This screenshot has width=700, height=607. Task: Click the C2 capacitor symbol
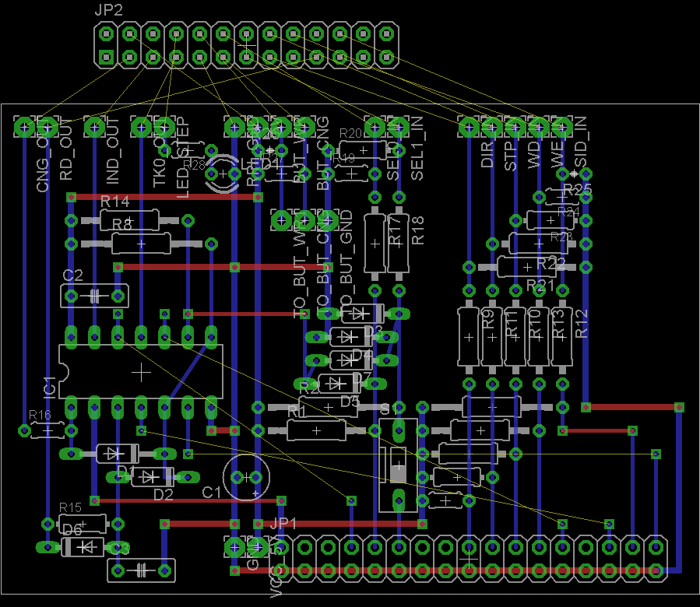tap(94, 296)
